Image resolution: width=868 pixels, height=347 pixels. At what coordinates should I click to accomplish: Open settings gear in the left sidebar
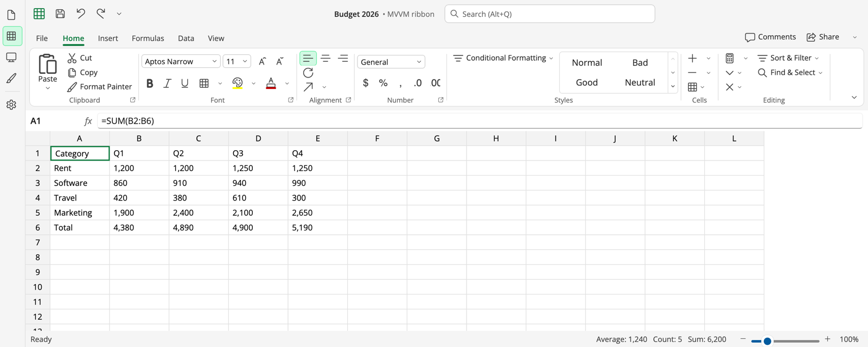11,105
